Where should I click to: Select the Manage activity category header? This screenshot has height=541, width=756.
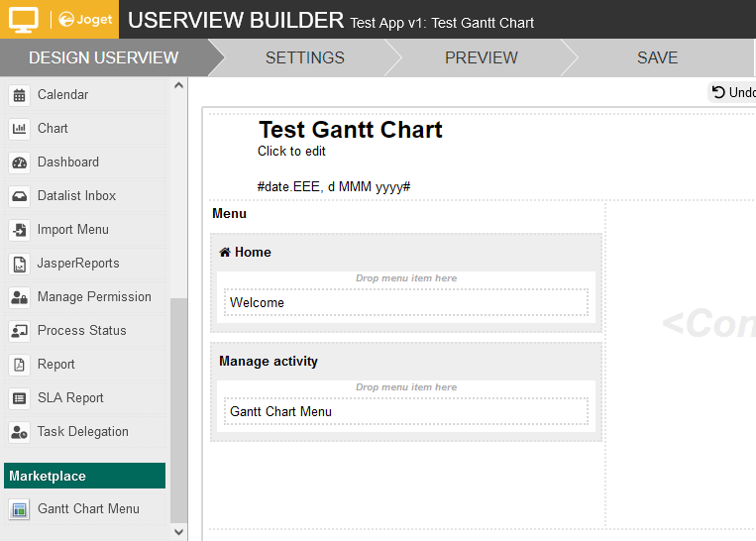click(269, 362)
